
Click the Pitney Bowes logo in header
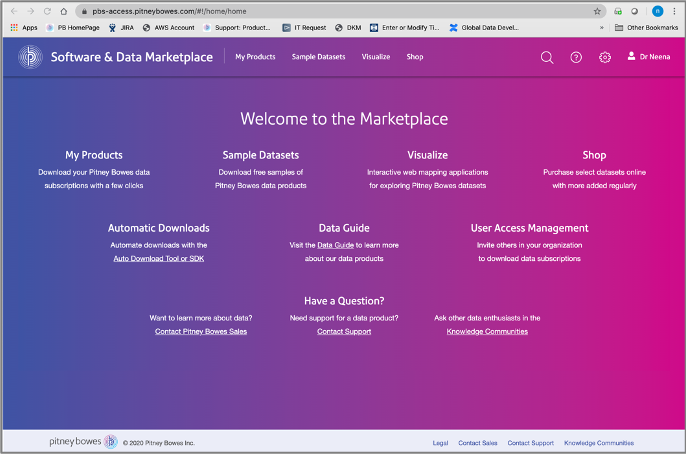click(30, 57)
